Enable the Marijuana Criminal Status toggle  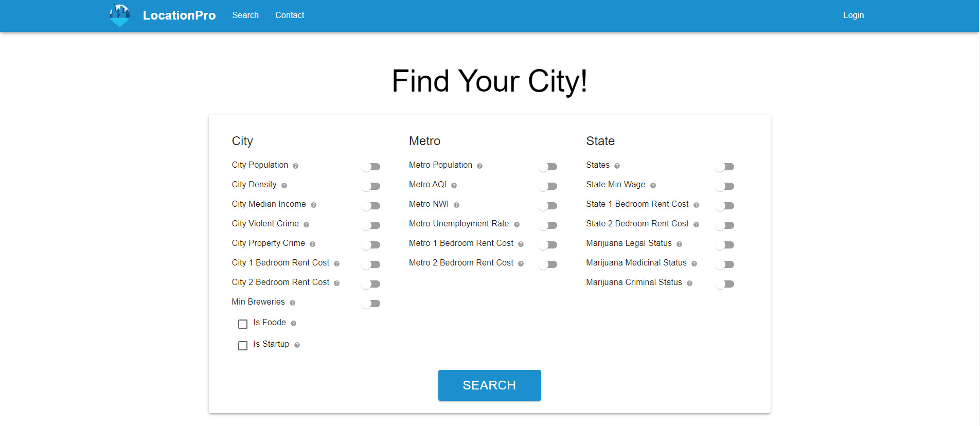coord(725,284)
